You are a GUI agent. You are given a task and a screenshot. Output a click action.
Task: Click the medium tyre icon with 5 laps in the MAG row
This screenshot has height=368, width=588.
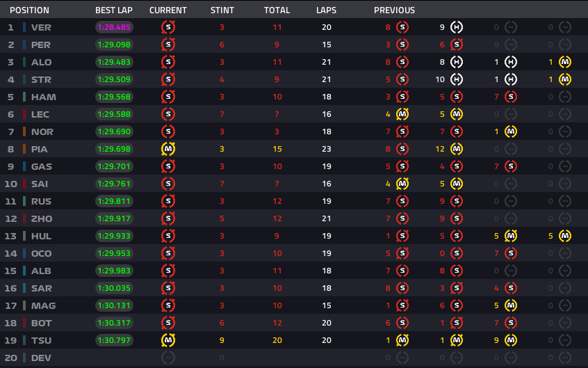(x=511, y=305)
